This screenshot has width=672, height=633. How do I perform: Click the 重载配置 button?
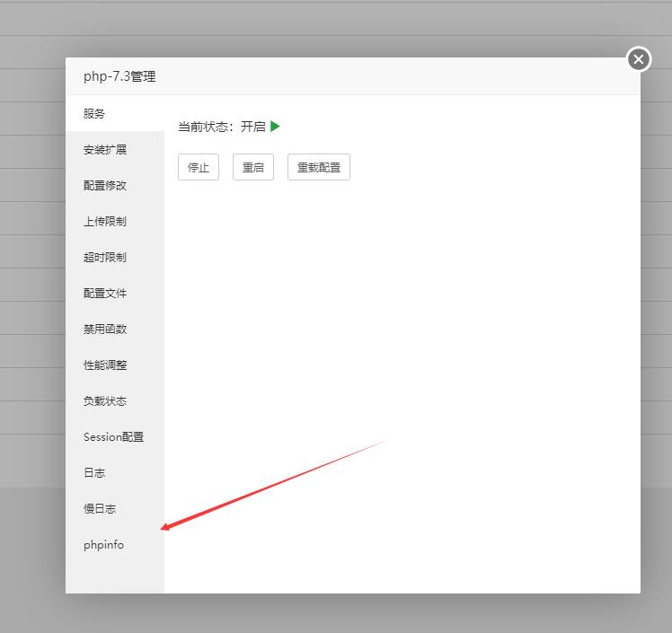coord(319,167)
